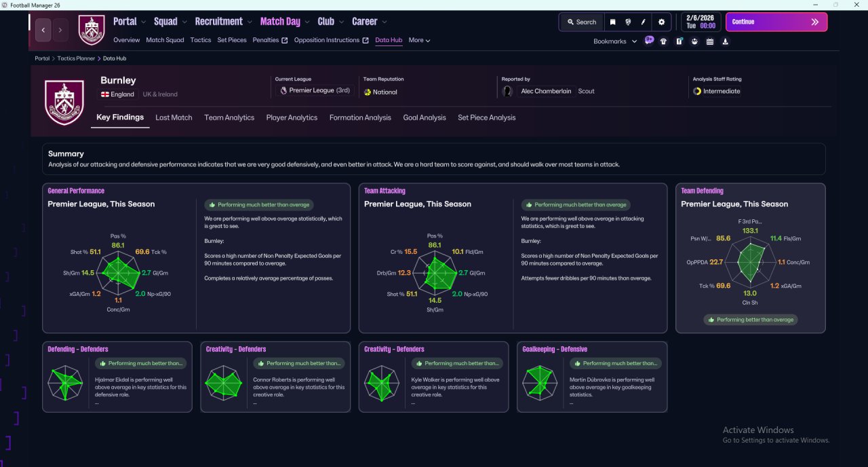Viewport: 868px width, 467px height.
Task: Click the Burnley crest in the top bar
Action: 92,30
